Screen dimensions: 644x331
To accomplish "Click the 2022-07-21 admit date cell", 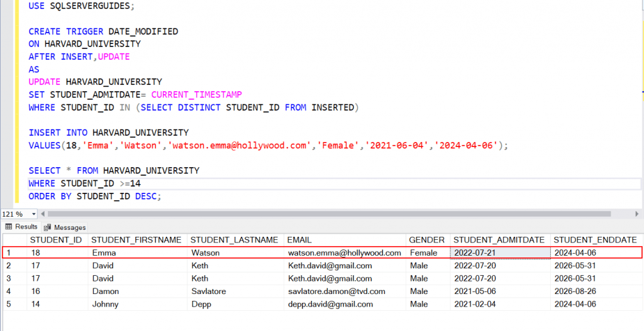I will click(500, 252).
